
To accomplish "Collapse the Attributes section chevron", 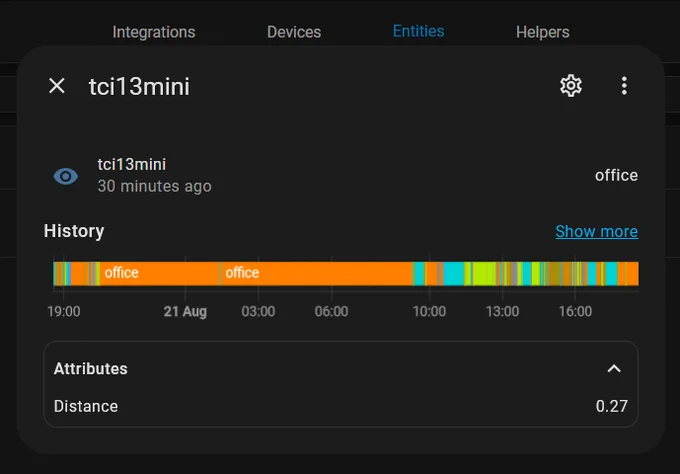I will click(614, 369).
